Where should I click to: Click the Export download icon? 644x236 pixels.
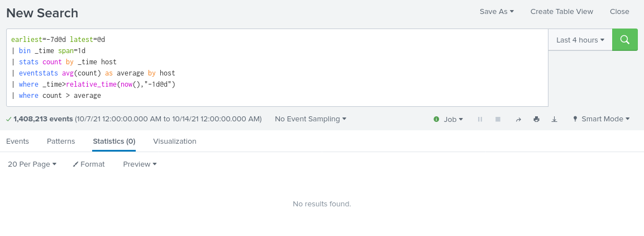(x=554, y=119)
